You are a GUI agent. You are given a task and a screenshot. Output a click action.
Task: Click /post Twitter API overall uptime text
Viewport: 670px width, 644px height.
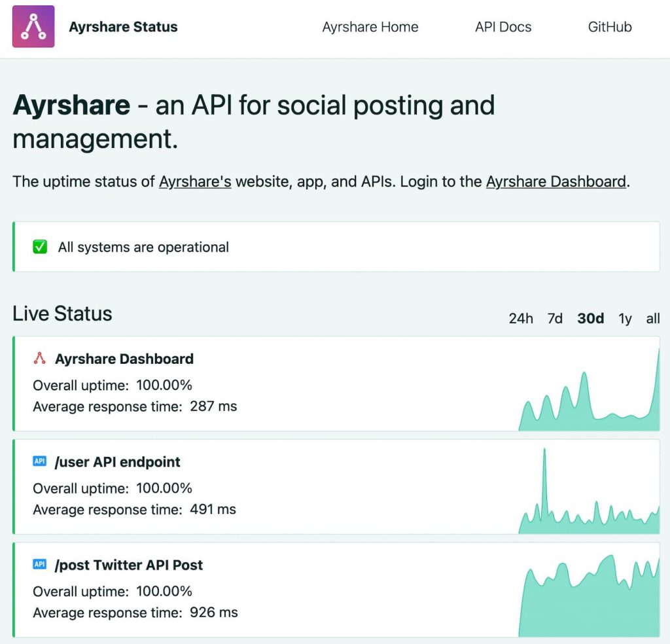tap(113, 591)
